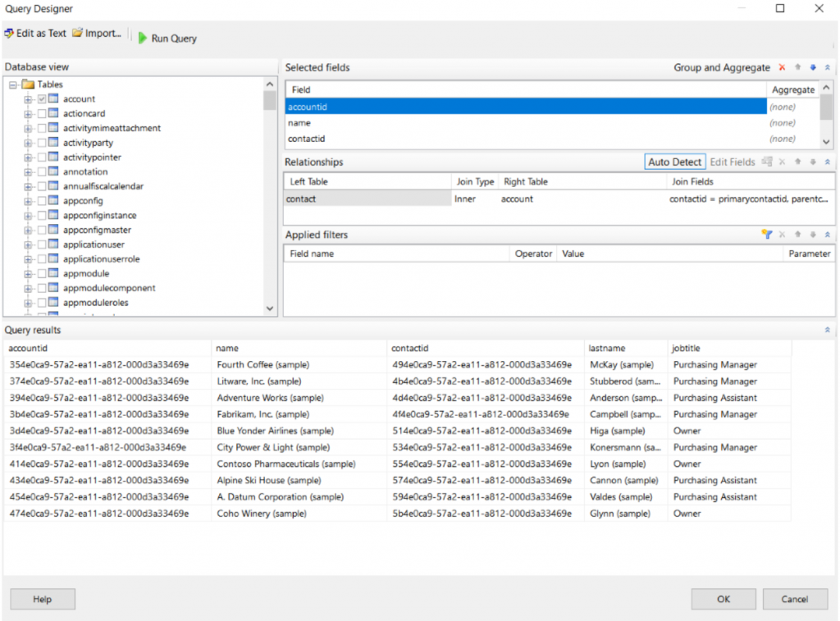This screenshot has height=621, width=840.
Task: Click the Cancel button
Action: (795, 599)
